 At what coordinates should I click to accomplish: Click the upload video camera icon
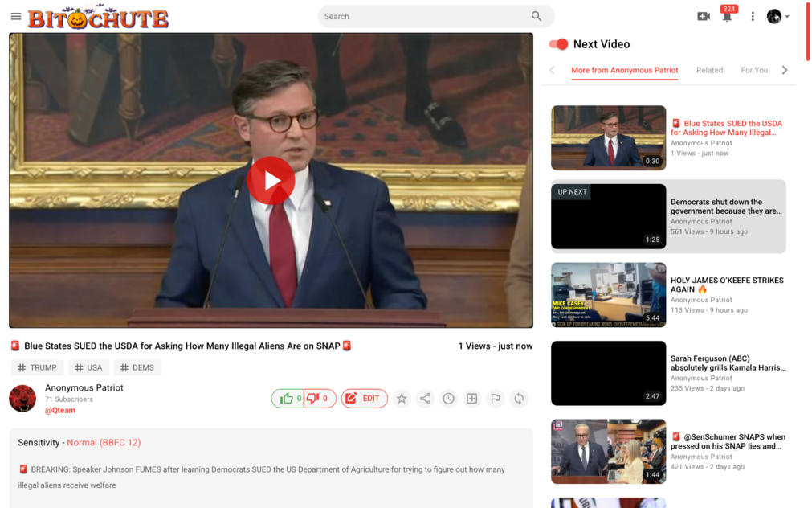click(x=704, y=17)
